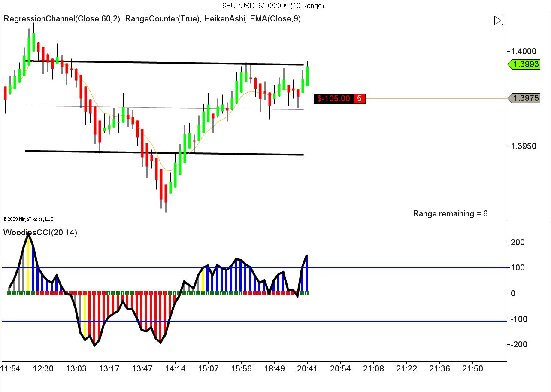Click the green 1.3993 current price marker

point(524,64)
